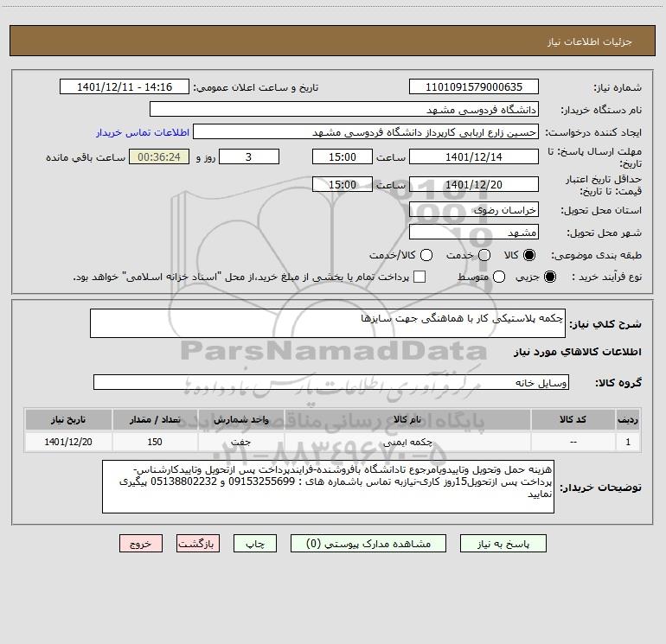Image resolution: width=666 pixels, height=644 pixels.
Task: Click the quantity cell 150
Action: coord(155,443)
